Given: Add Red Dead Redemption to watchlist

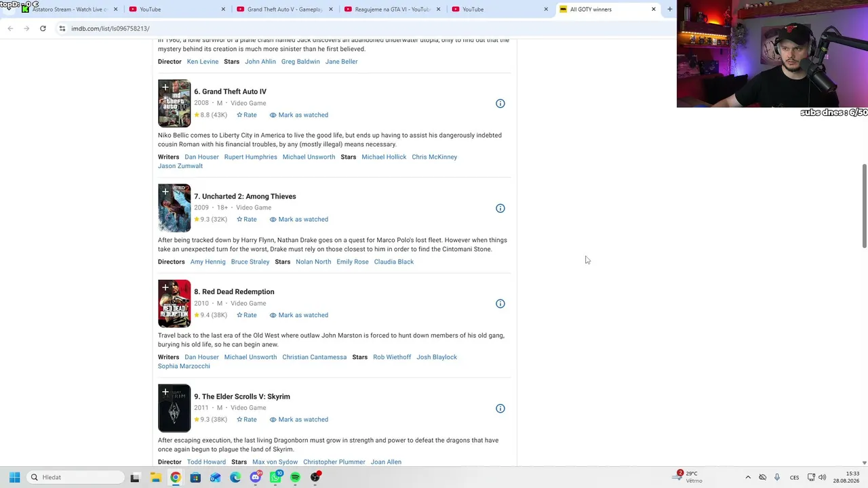Looking at the screenshot, I should 165,287.
